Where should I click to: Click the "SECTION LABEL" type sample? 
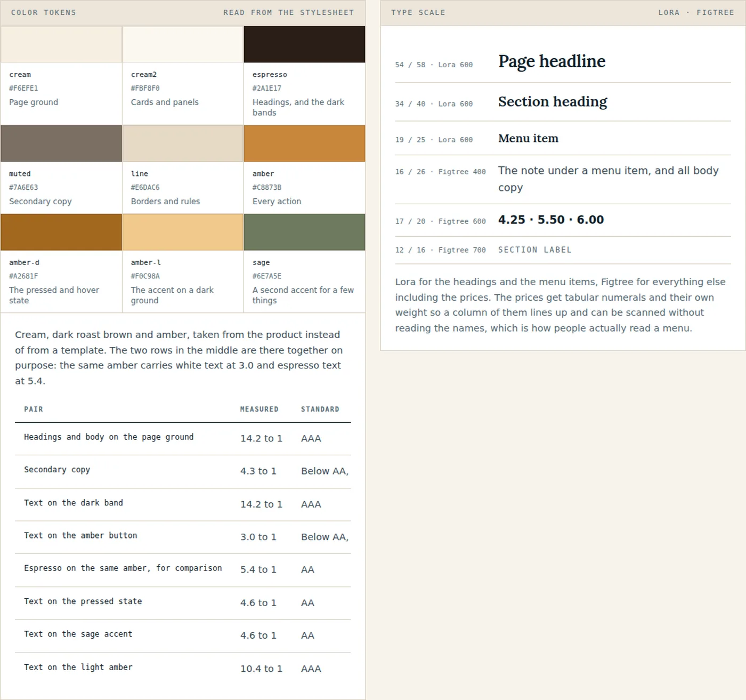pyautogui.click(x=535, y=250)
